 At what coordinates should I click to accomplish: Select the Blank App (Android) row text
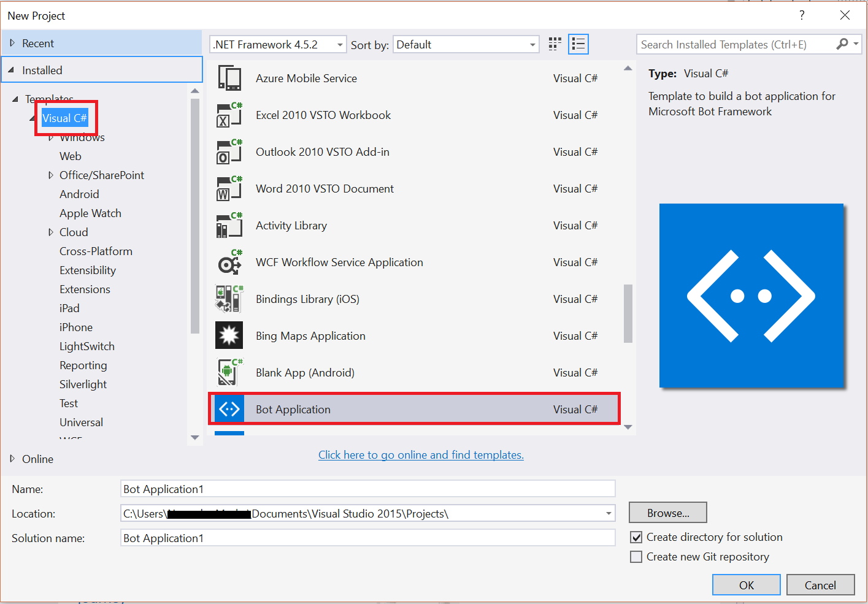(305, 373)
